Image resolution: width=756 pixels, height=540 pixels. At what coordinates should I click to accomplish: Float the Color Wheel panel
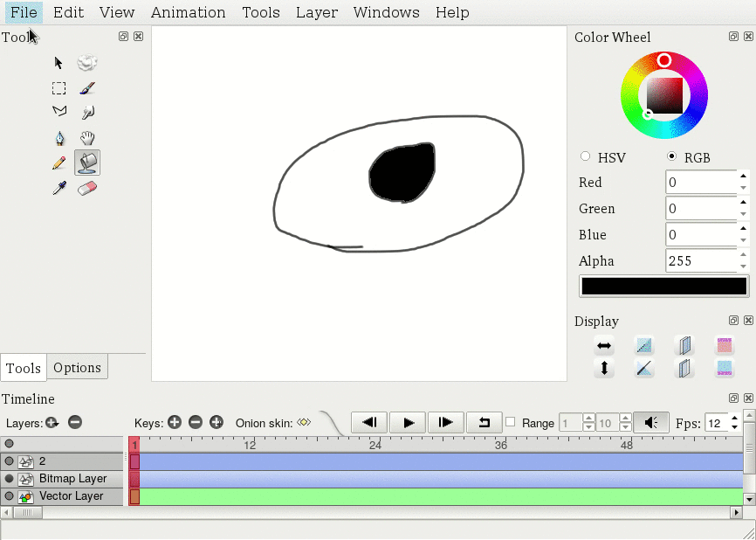pyautogui.click(x=733, y=36)
